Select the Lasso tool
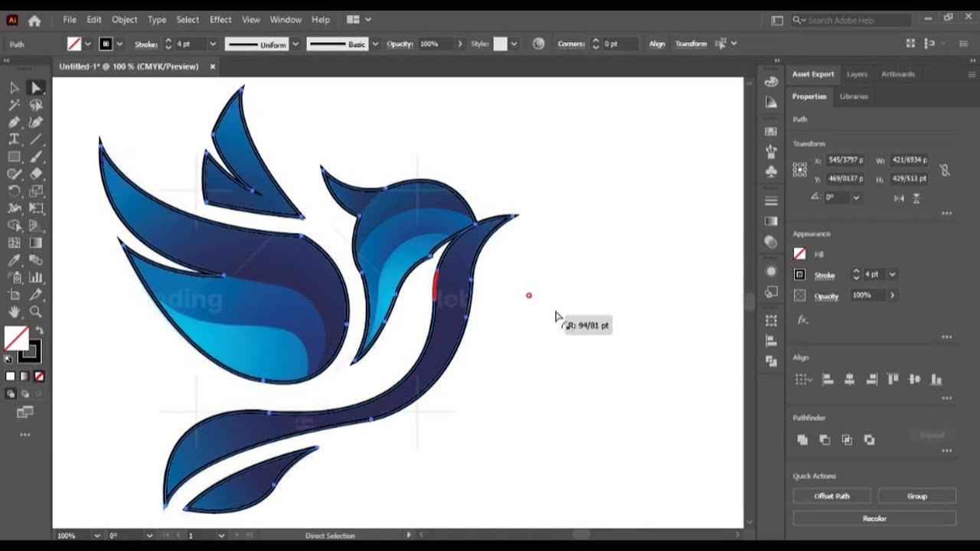Screen dimensions: 980x551 point(36,105)
